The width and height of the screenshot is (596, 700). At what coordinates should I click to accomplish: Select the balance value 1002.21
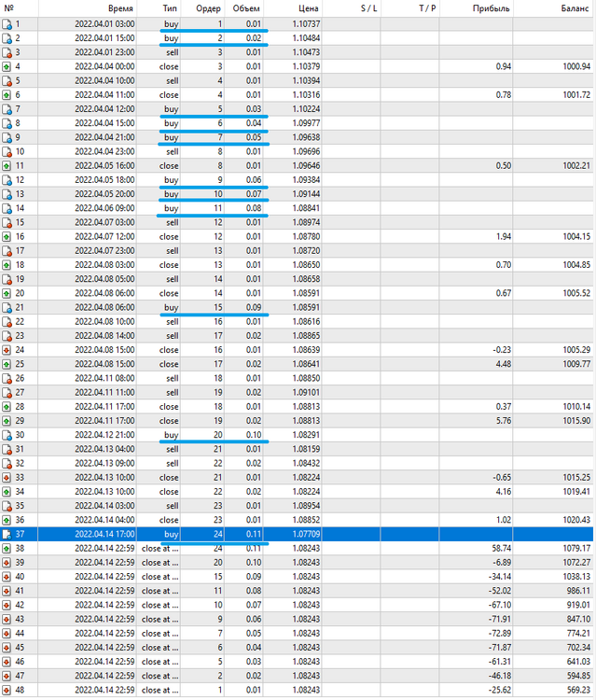[x=576, y=165]
